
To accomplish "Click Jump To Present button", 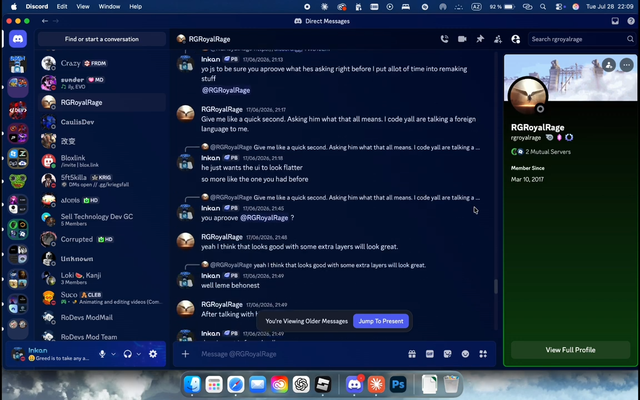I will click(381, 321).
